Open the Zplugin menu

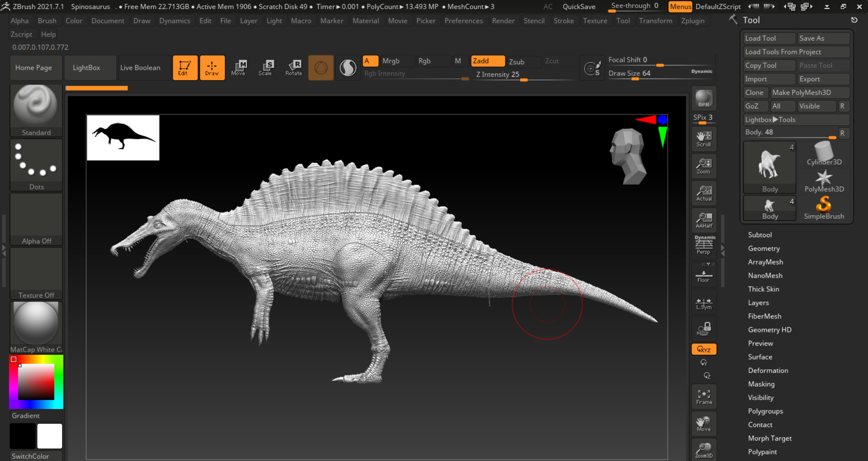[693, 21]
